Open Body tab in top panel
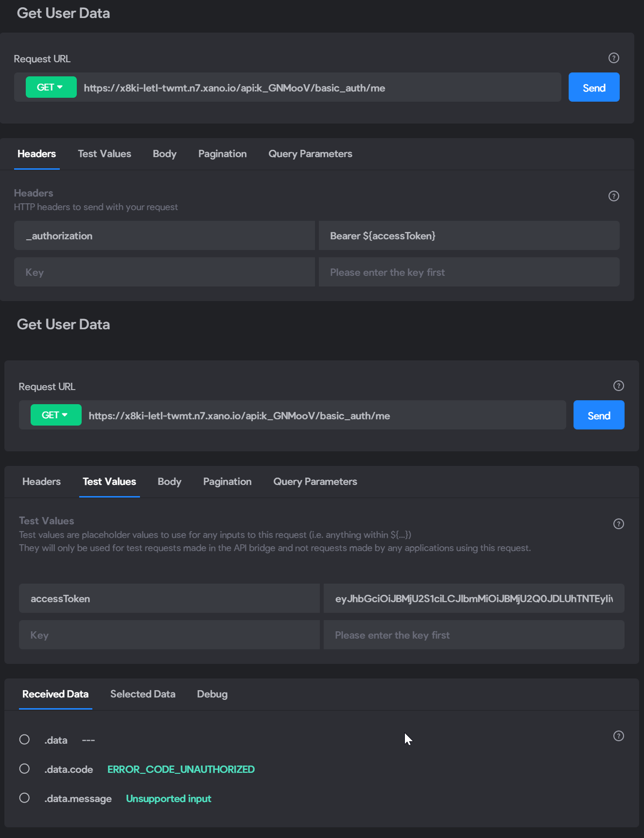The width and height of the screenshot is (644, 838). [165, 154]
